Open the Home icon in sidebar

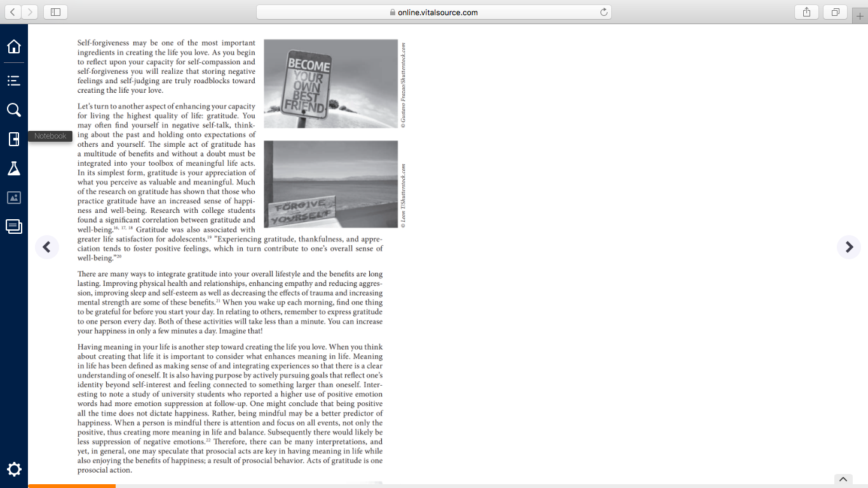pos(13,46)
